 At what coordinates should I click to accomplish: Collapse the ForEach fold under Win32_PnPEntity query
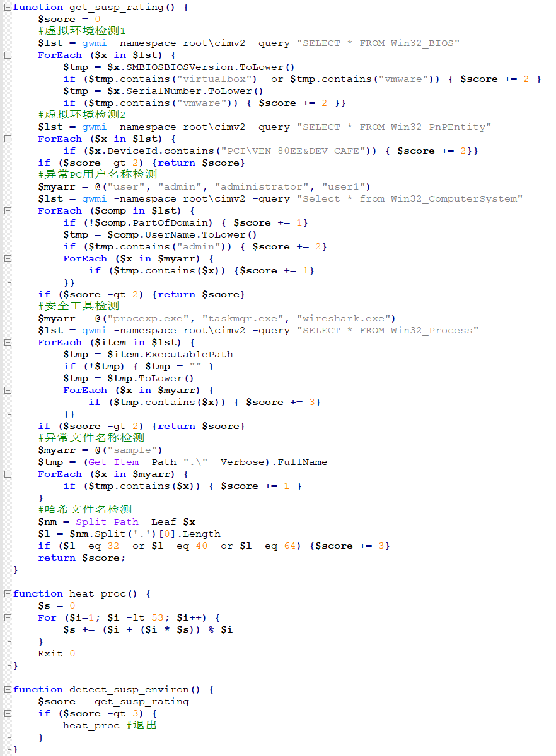pos(8,139)
